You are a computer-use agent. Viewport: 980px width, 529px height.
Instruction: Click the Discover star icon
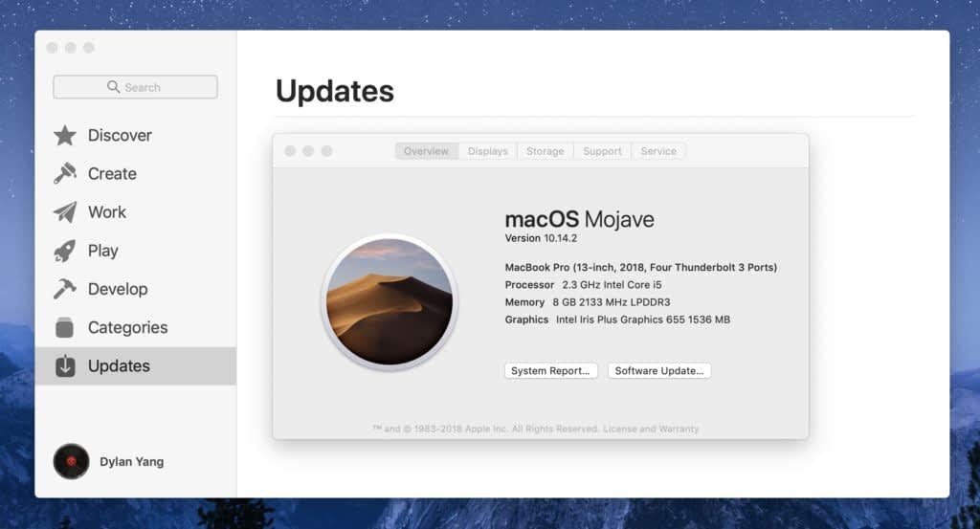click(x=65, y=136)
